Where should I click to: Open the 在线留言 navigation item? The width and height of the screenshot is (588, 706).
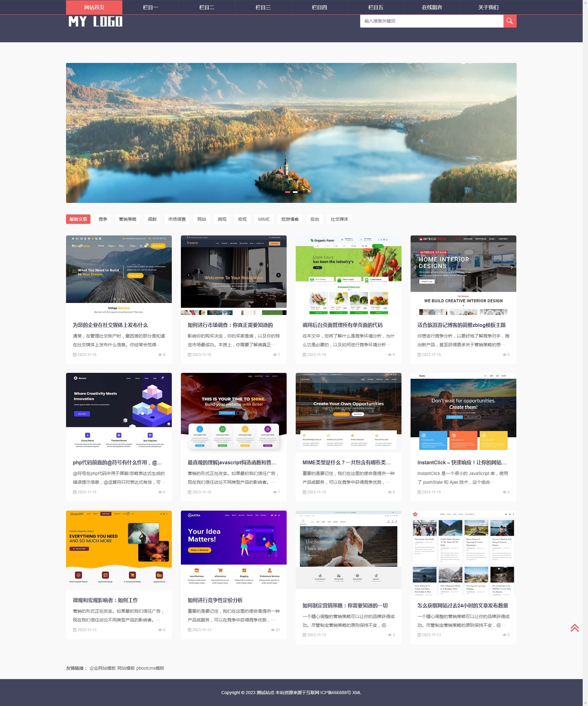[432, 8]
